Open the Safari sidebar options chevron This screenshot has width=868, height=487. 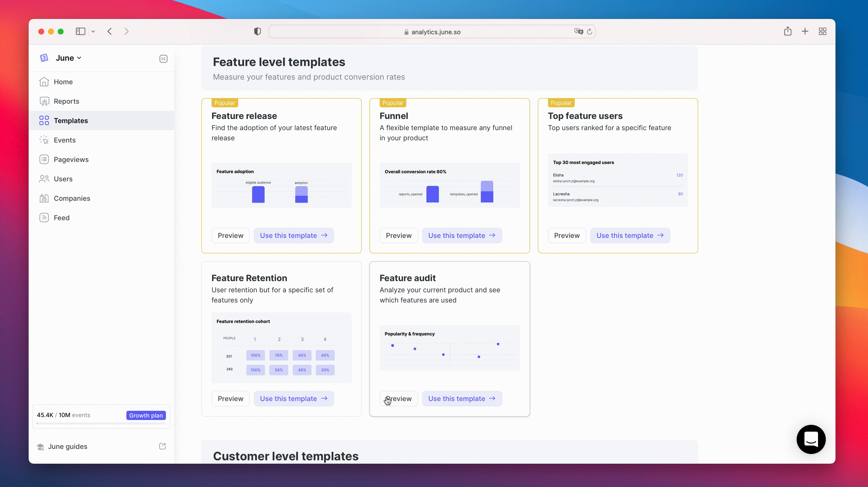click(93, 32)
